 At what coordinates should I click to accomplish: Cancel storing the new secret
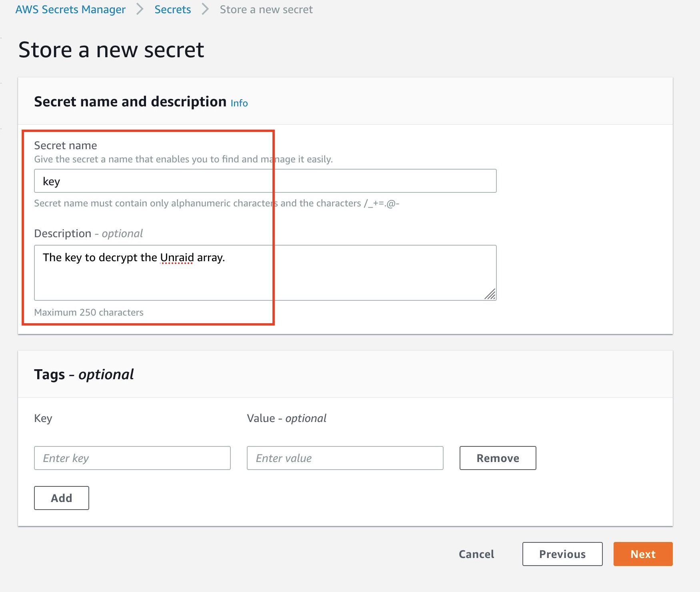pyautogui.click(x=476, y=554)
